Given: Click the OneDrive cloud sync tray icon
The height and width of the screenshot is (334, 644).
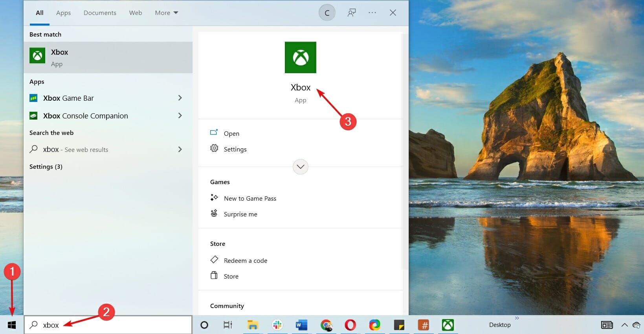Looking at the screenshot, I should click(x=637, y=325).
